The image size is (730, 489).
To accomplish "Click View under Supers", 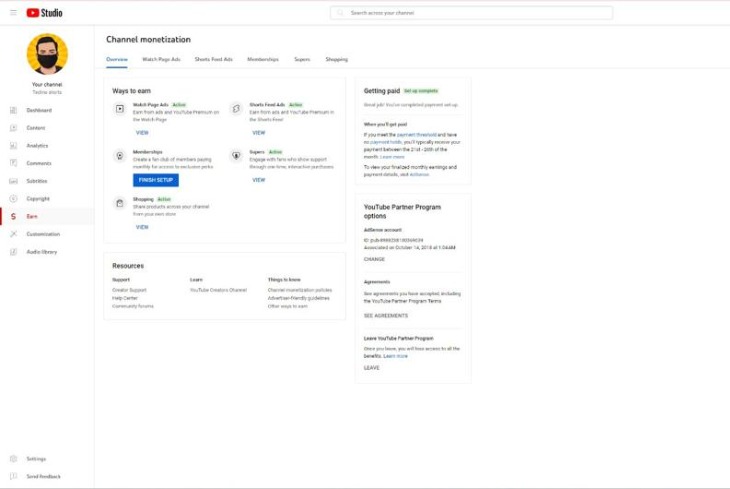I will tap(258, 180).
